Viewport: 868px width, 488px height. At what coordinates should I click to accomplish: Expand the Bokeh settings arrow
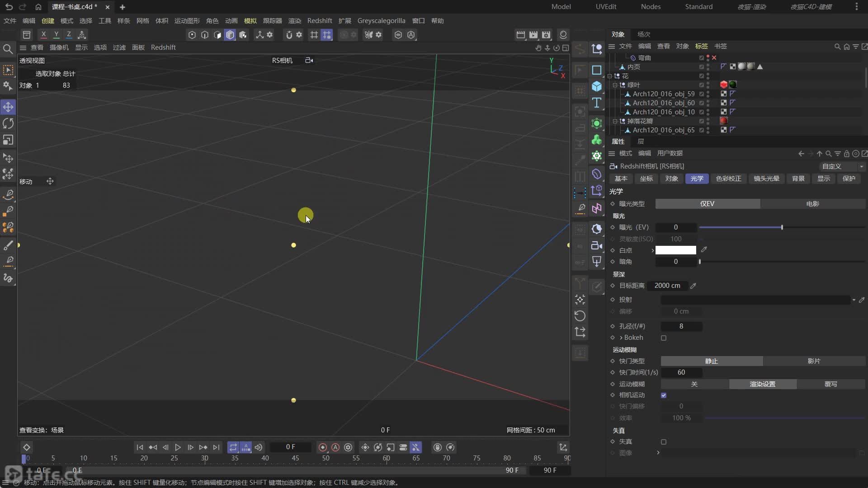click(621, 338)
